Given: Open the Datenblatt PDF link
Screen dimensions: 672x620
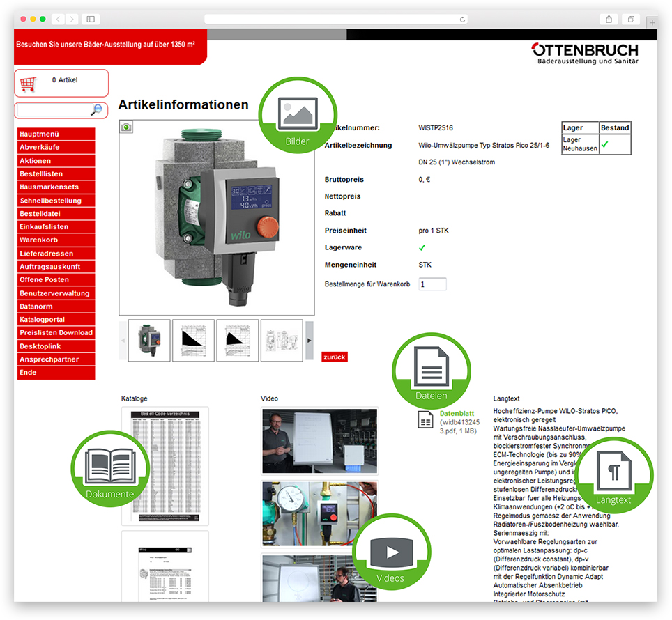Looking at the screenshot, I should (457, 414).
